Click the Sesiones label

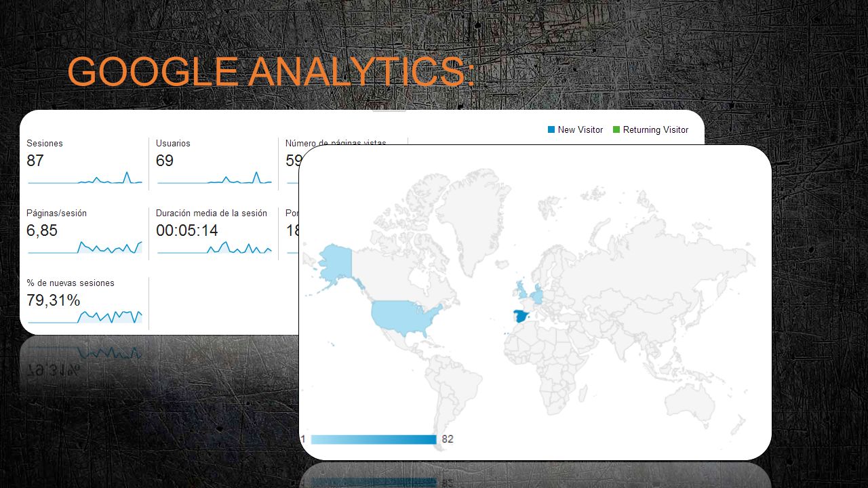point(45,143)
